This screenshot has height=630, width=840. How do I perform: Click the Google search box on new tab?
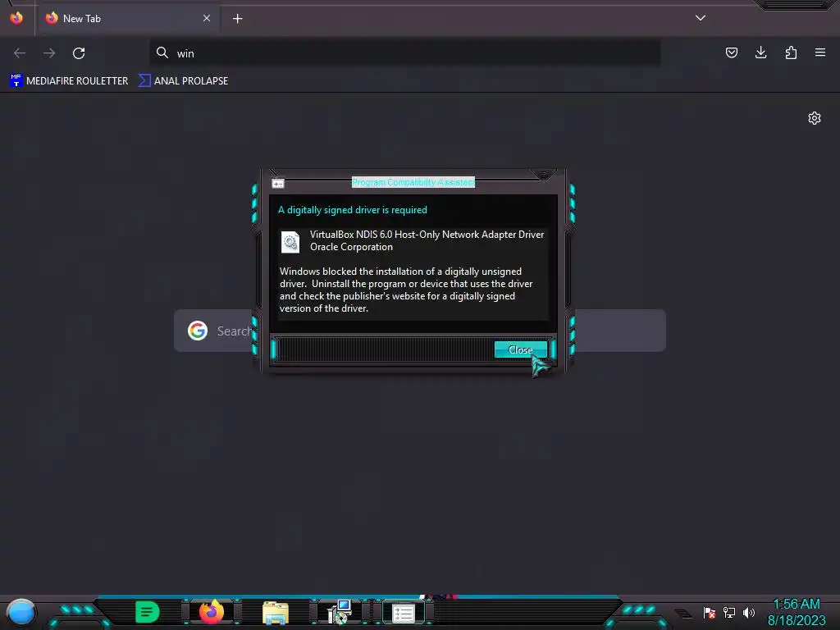coord(419,331)
